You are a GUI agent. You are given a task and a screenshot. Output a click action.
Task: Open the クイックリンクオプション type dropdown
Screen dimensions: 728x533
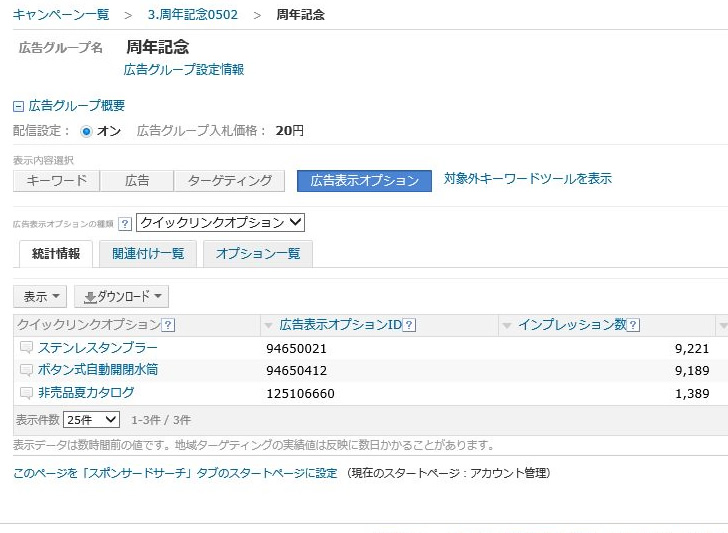pos(220,223)
